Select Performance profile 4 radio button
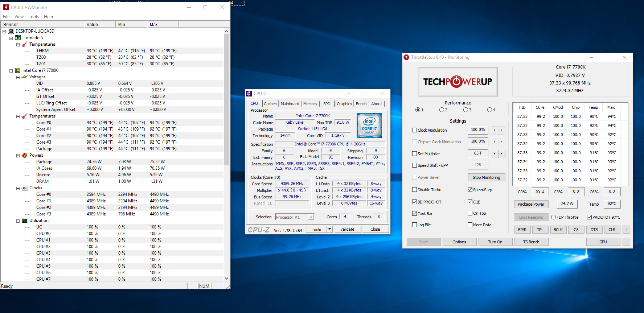The image size is (644, 313). (489, 110)
